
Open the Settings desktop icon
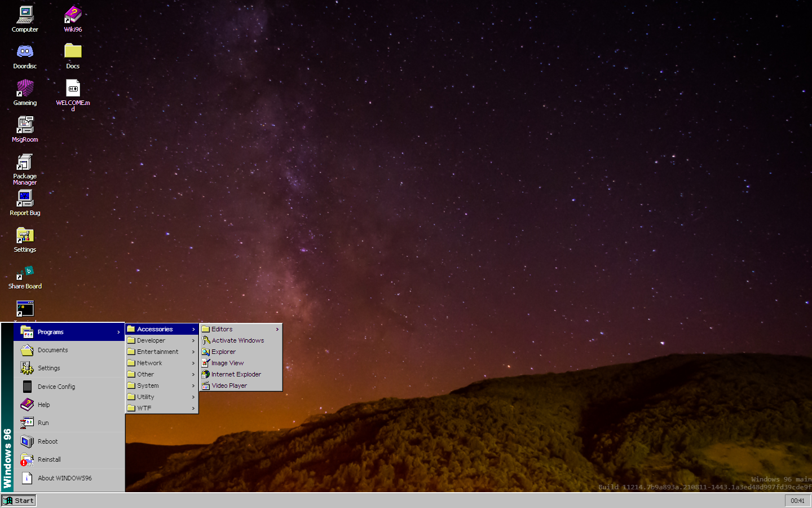coord(25,235)
